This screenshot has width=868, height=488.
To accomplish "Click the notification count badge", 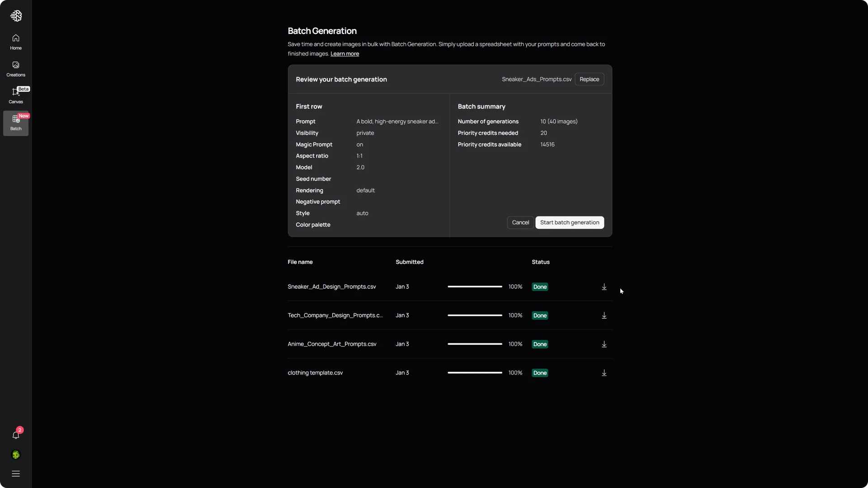I will (19, 430).
